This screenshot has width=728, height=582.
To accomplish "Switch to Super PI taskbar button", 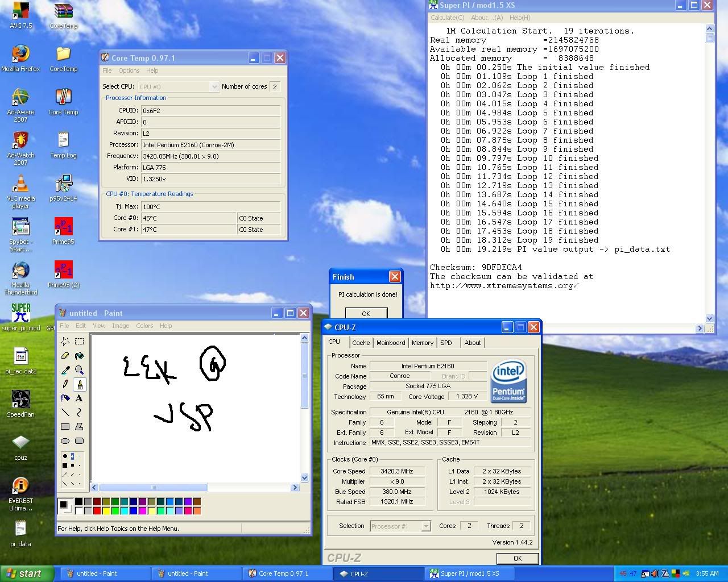I will (469, 573).
